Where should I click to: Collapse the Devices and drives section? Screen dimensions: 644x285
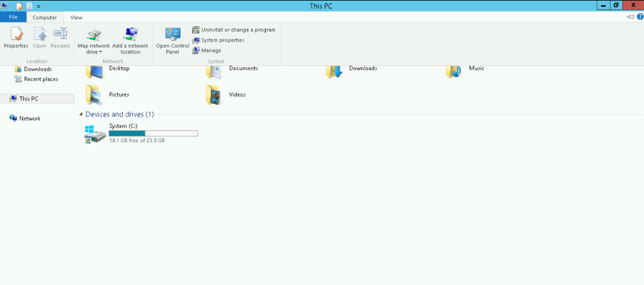tap(81, 115)
